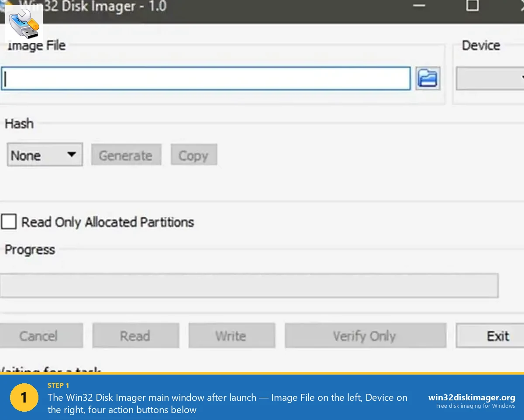Enable Read Only Allocated Partitions
Screen dimensions: 524x420
click(9, 222)
